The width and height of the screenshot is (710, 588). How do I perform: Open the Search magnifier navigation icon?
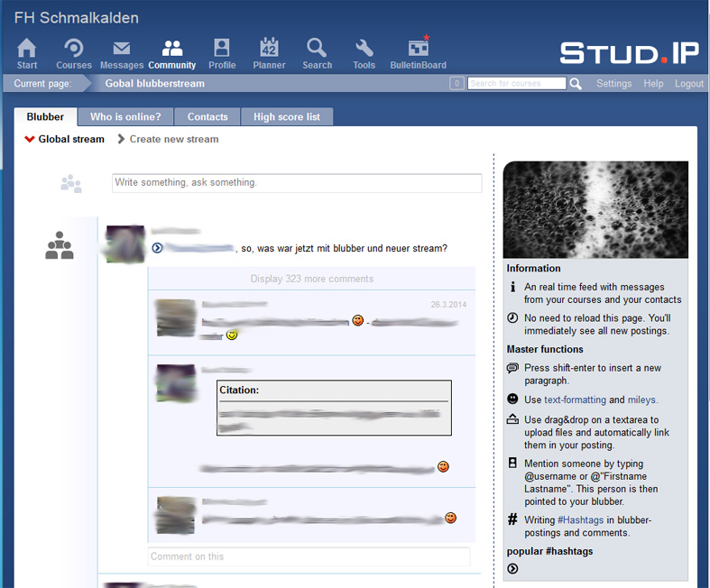point(317,48)
